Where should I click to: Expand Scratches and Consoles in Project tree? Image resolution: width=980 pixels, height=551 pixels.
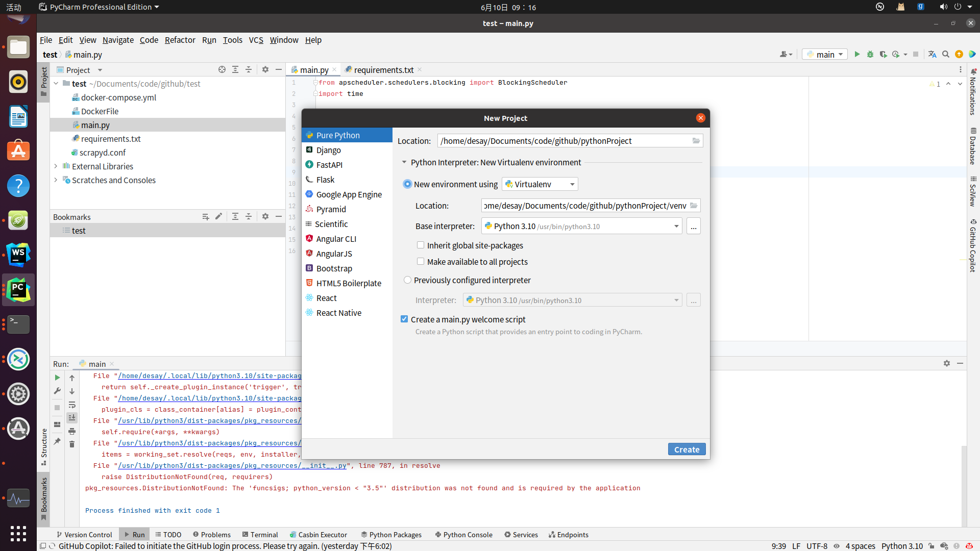pos(56,180)
